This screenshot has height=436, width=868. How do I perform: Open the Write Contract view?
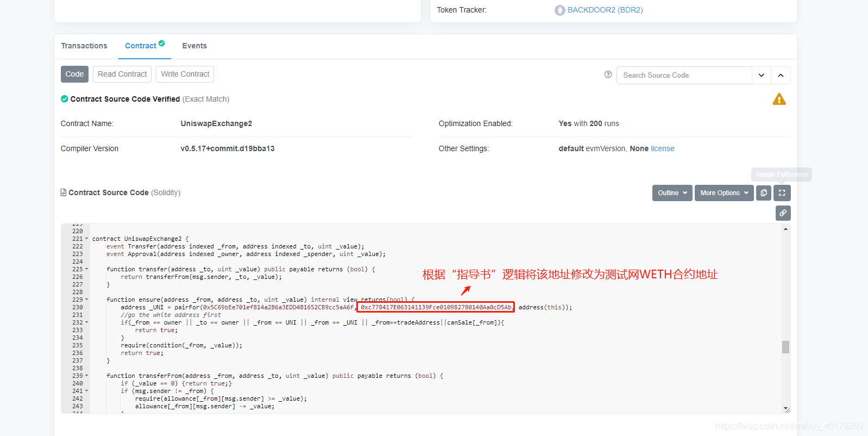[x=185, y=74]
